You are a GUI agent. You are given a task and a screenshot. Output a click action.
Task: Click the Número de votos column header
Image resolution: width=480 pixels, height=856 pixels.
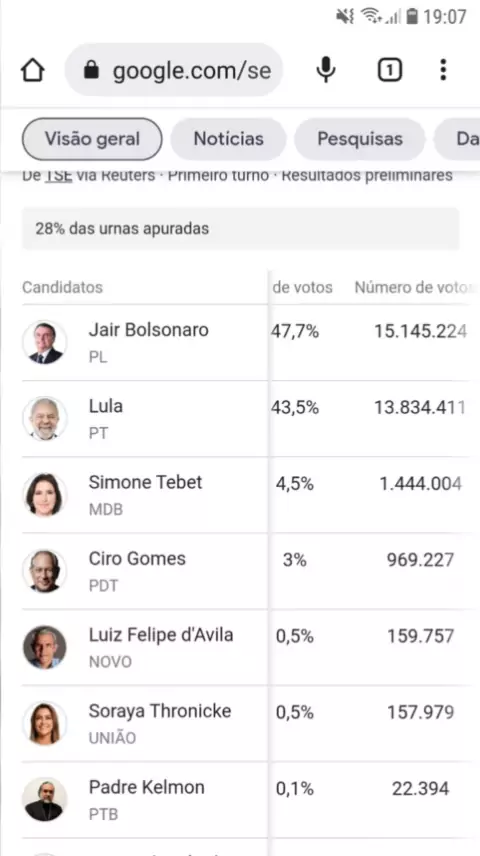click(412, 287)
